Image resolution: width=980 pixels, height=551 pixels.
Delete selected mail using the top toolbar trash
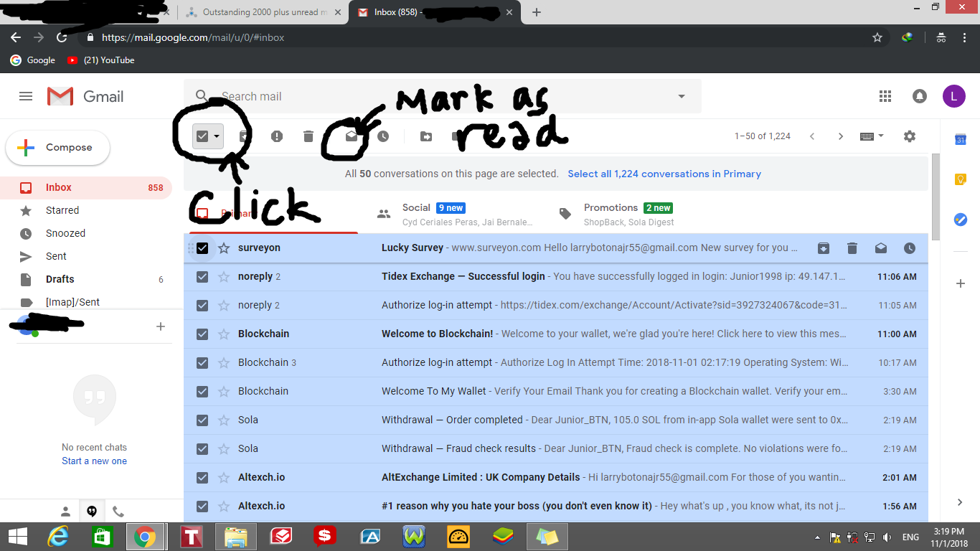point(308,136)
